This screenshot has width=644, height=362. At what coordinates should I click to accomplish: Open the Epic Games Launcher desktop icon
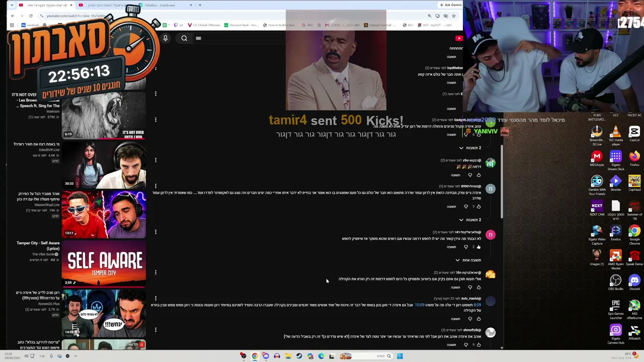coord(615,310)
